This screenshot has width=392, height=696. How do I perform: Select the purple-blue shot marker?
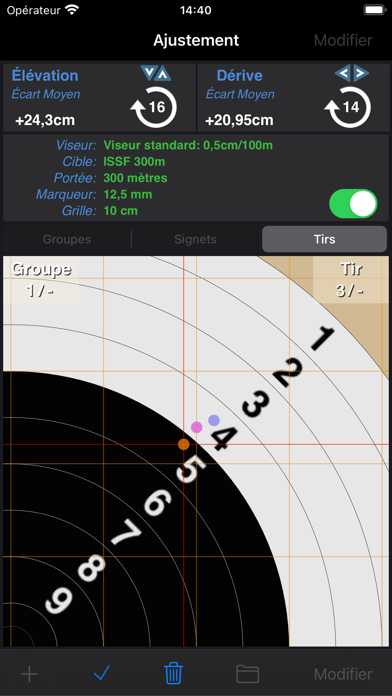pyautogui.click(x=214, y=420)
